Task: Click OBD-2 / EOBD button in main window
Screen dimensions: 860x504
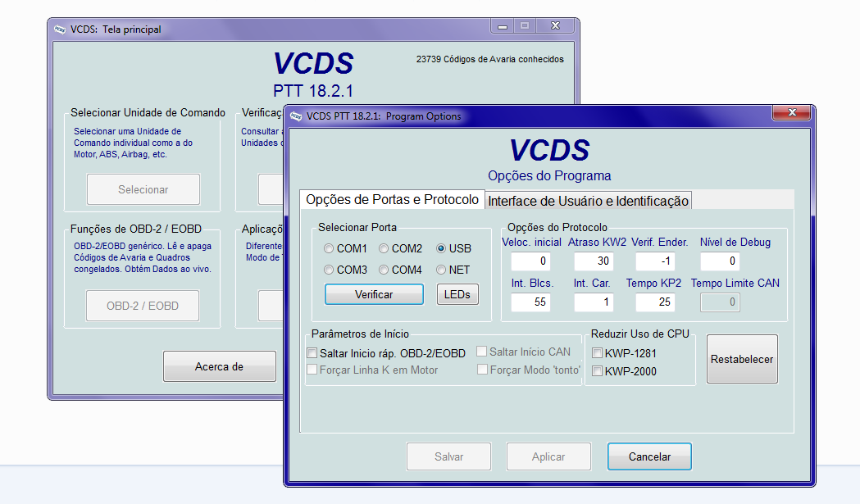Action: 143,306
